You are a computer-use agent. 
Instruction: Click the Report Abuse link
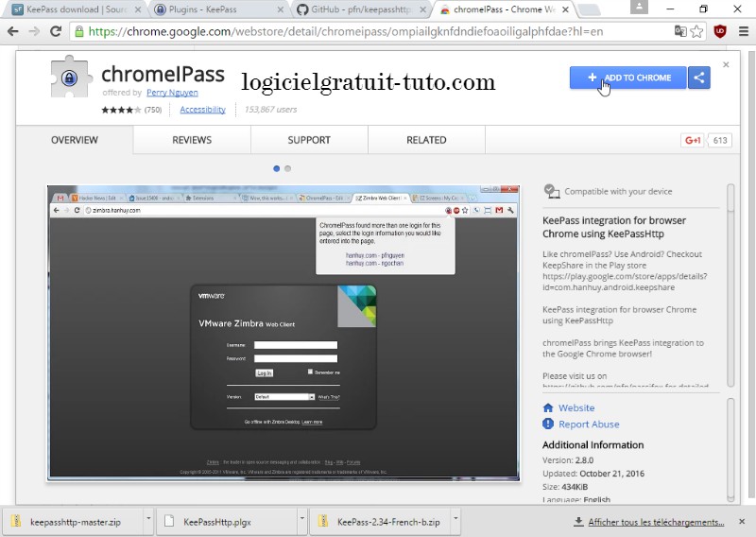[589, 424]
